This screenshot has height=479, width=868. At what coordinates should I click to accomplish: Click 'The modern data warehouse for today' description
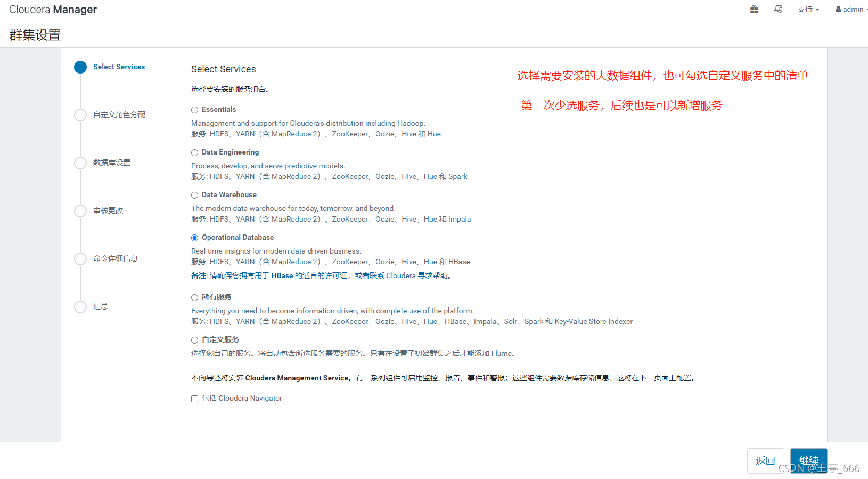[293, 208]
